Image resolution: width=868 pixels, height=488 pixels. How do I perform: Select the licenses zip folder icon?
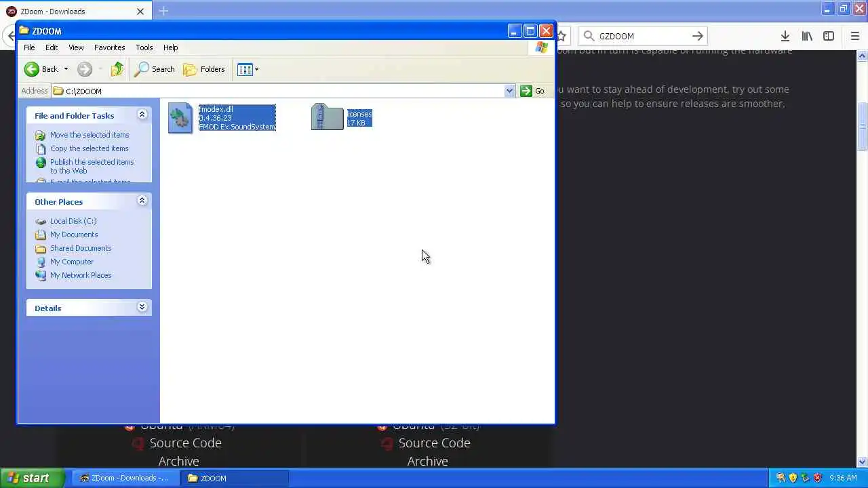[327, 117]
